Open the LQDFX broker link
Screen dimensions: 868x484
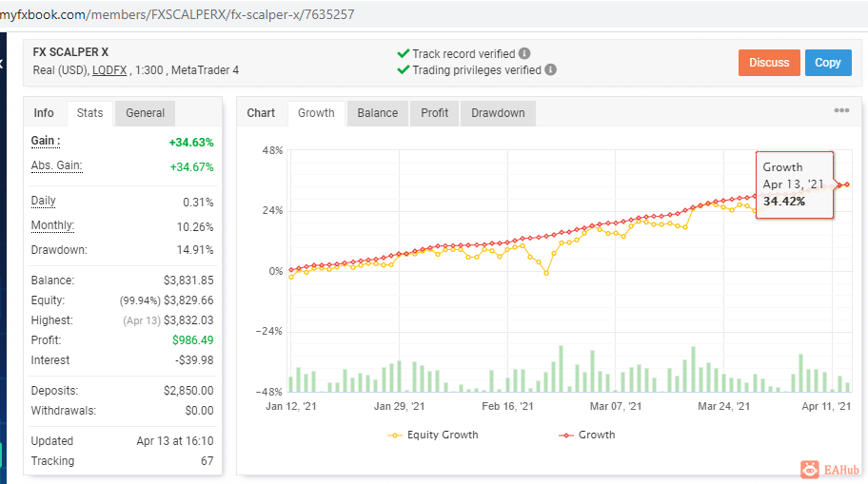click(x=109, y=70)
